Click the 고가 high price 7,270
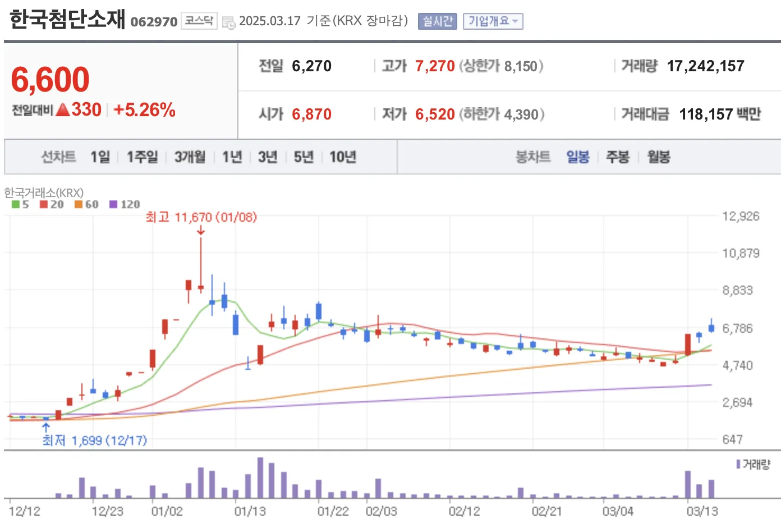The height and width of the screenshot is (532, 781). (435, 66)
